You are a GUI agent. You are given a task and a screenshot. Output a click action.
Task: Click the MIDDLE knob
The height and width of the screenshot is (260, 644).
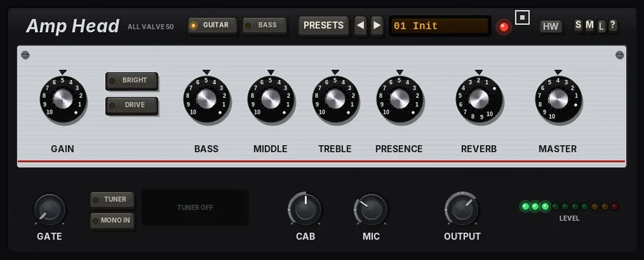tap(270, 99)
